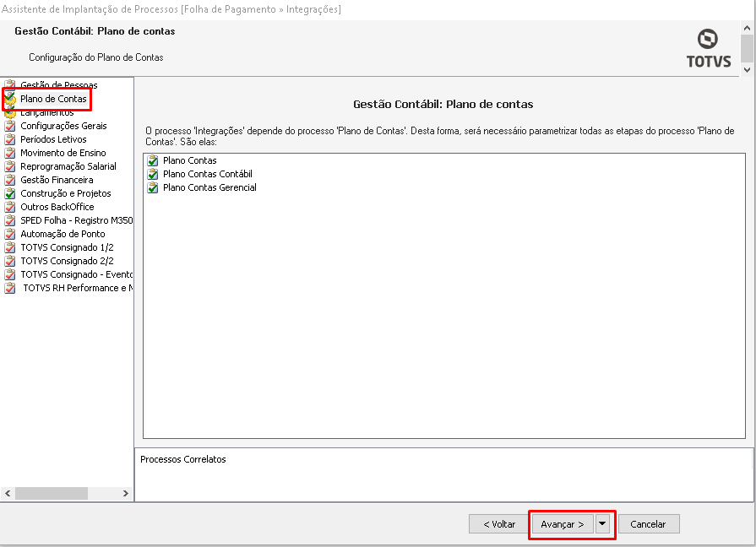Screen dimensions: 756x547
Task: Select Lançamentos in the process tree
Action: click(x=47, y=112)
